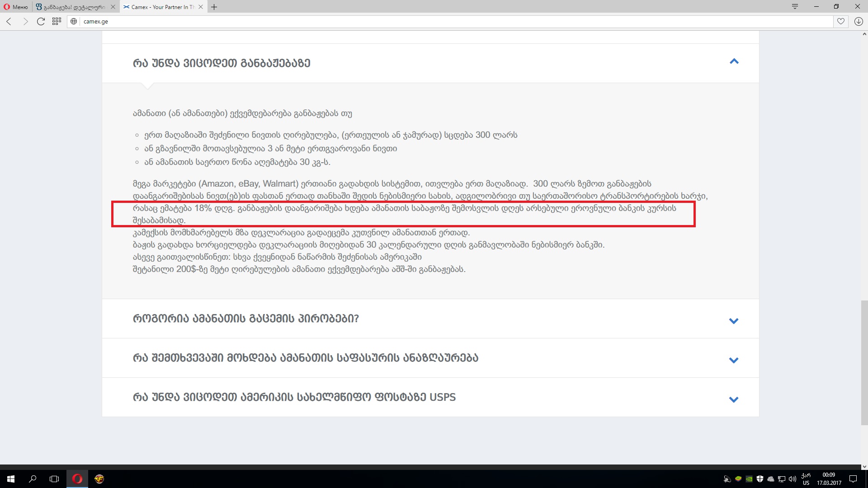The width and height of the screenshot is (868, 488).
Task: Open taskbar search magnifier
Action: (x=33, y=479)
